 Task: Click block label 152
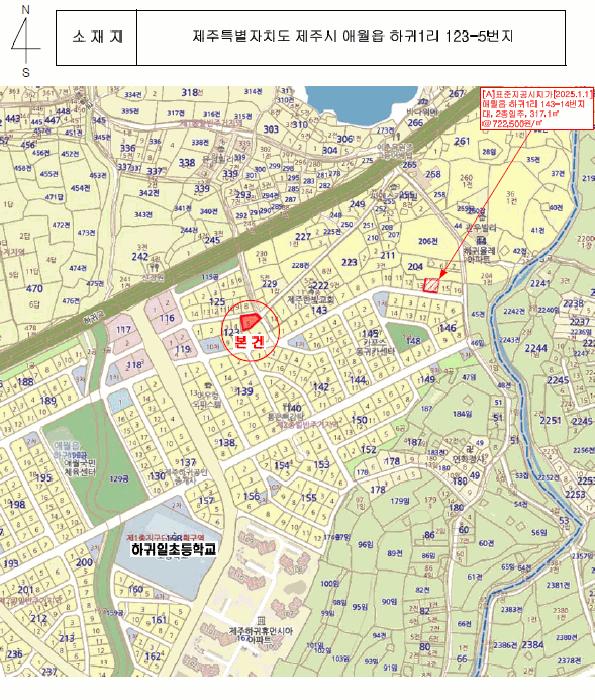369,449
